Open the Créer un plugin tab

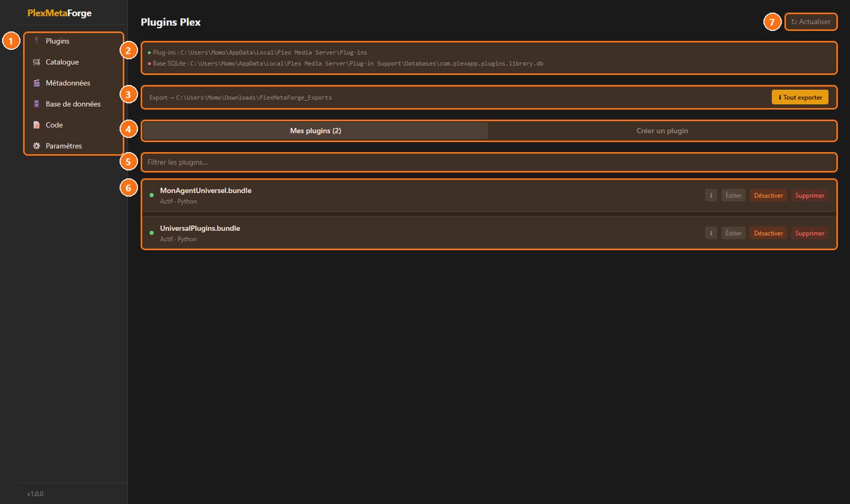coord(662,131)
